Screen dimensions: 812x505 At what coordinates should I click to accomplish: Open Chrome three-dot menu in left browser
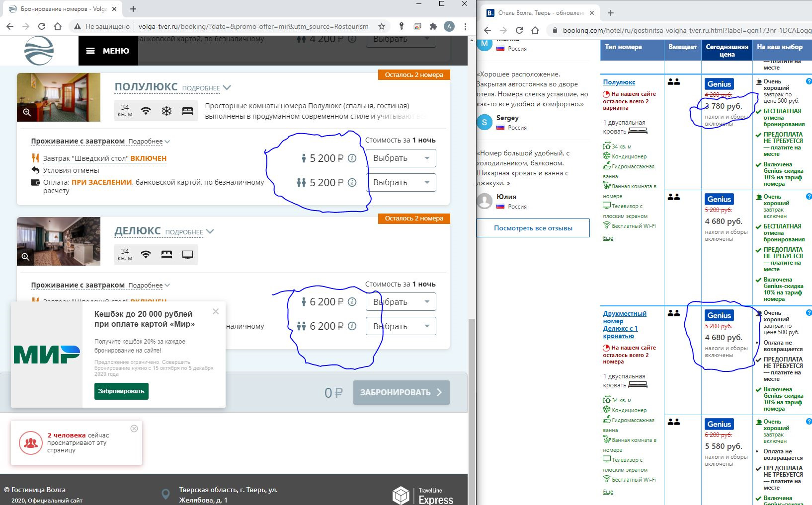(x=465, y=26)
